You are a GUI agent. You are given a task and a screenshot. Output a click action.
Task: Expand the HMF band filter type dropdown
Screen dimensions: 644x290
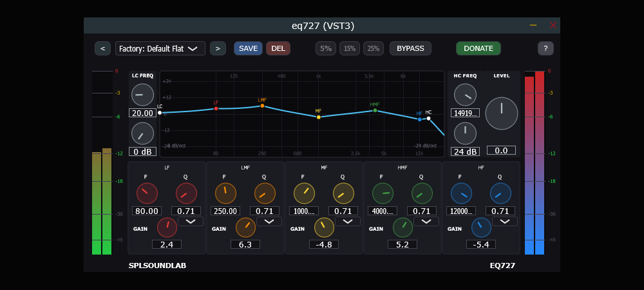(426, 222)
